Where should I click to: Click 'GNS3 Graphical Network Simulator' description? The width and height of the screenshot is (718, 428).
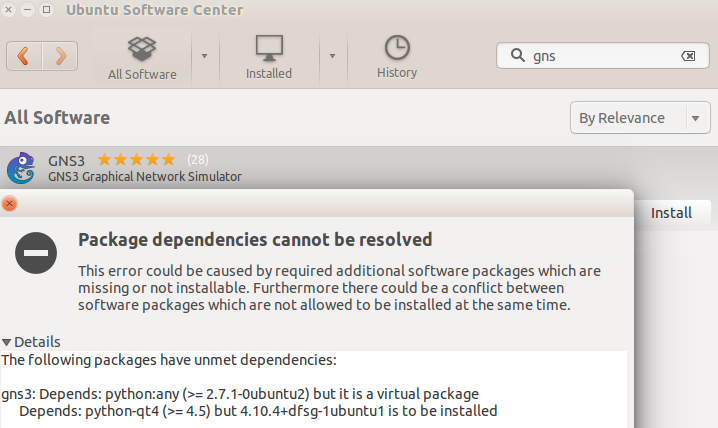tap(145, 177)
